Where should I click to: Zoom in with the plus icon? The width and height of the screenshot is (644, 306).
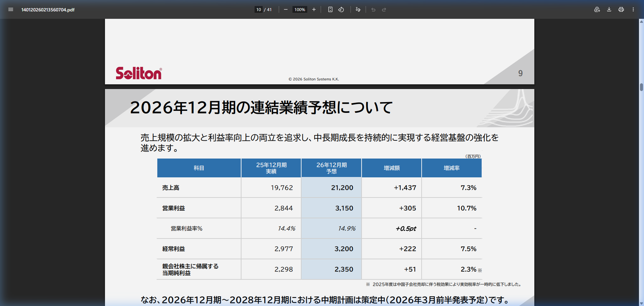click(314, 9)
